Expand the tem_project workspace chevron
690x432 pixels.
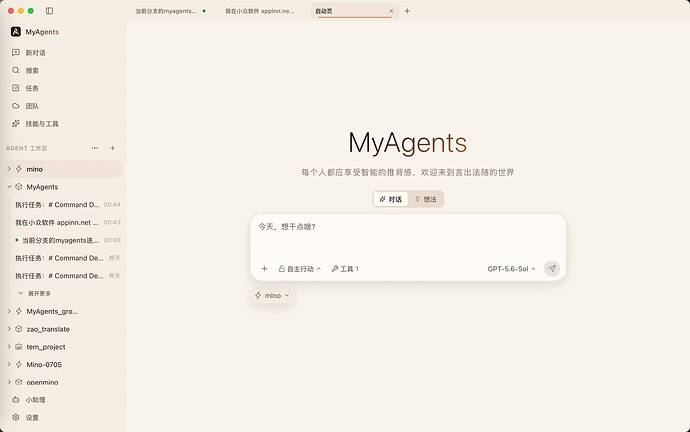tap(9, 347)
